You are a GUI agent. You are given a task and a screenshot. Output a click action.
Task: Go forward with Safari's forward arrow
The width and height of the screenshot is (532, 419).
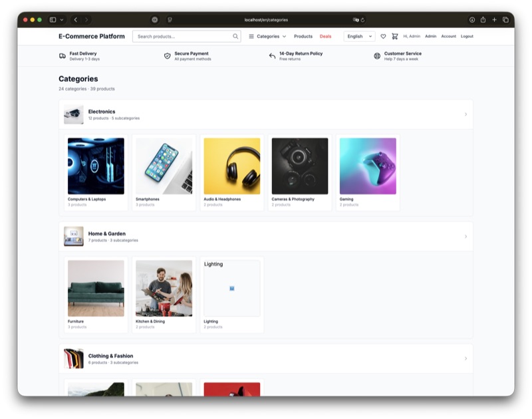click(86, 20)
